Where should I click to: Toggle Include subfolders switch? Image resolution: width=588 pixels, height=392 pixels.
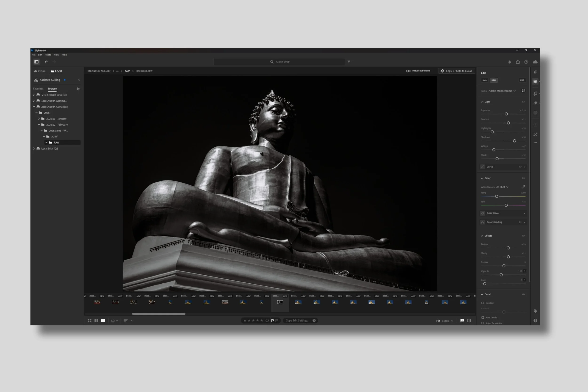click(x=408, y=71)
